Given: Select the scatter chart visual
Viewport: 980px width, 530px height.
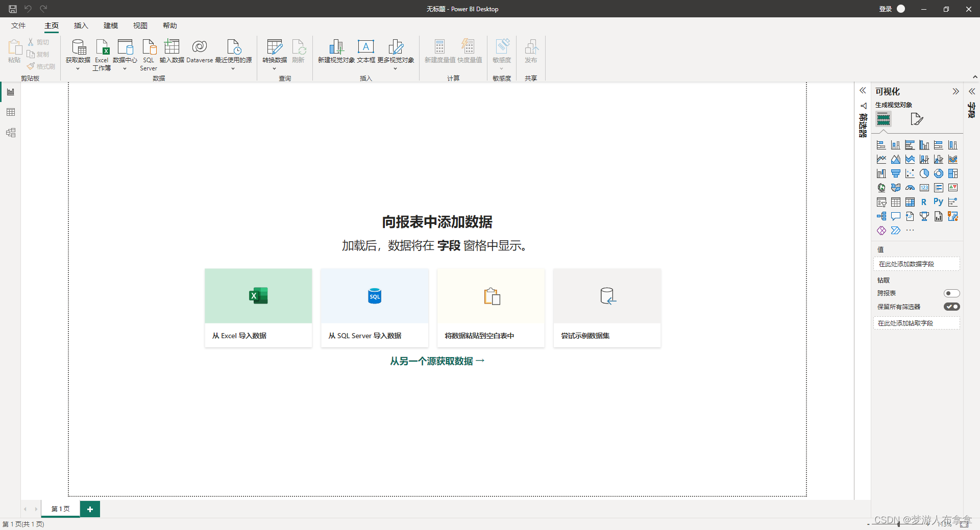Looking at the screenshot, I should [x=910, y=174].
